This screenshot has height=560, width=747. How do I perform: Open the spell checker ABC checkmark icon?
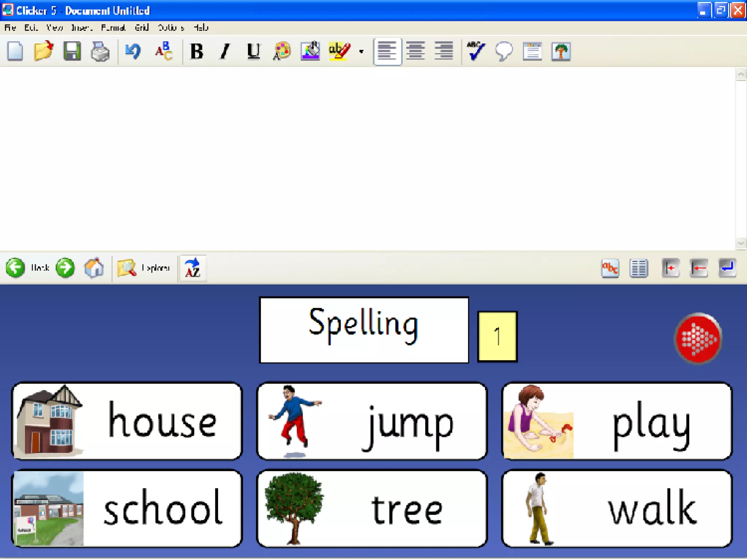[476, 51]
